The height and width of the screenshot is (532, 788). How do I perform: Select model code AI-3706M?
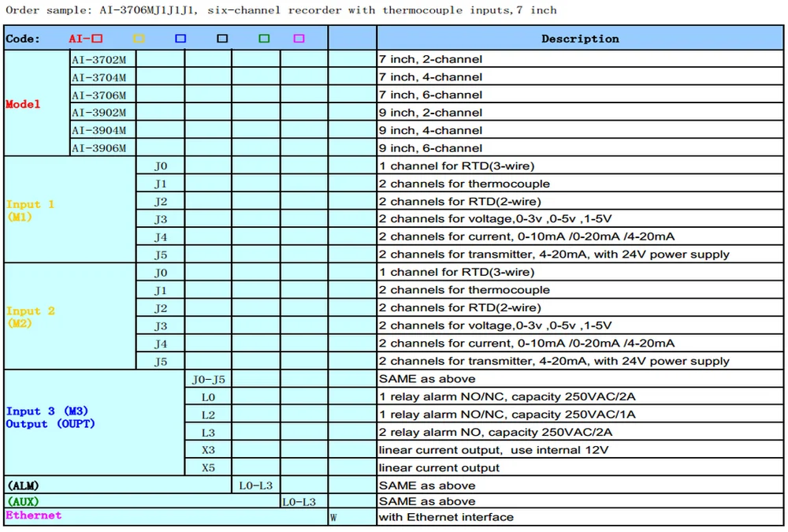click(x=99, y=95)
